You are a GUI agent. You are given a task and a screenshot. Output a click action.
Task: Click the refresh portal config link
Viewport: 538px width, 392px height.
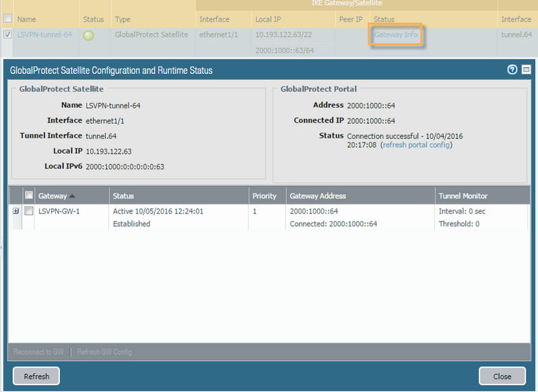[x=416, y=145]
